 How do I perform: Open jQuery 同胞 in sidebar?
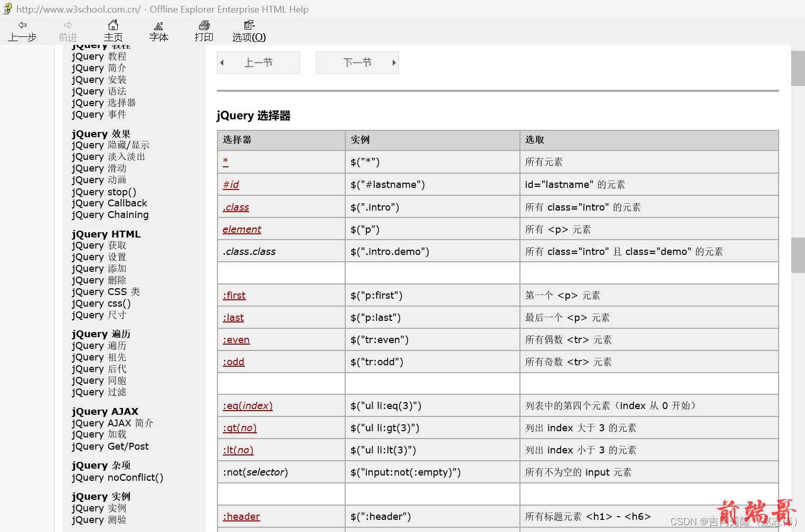click(99, 381)
